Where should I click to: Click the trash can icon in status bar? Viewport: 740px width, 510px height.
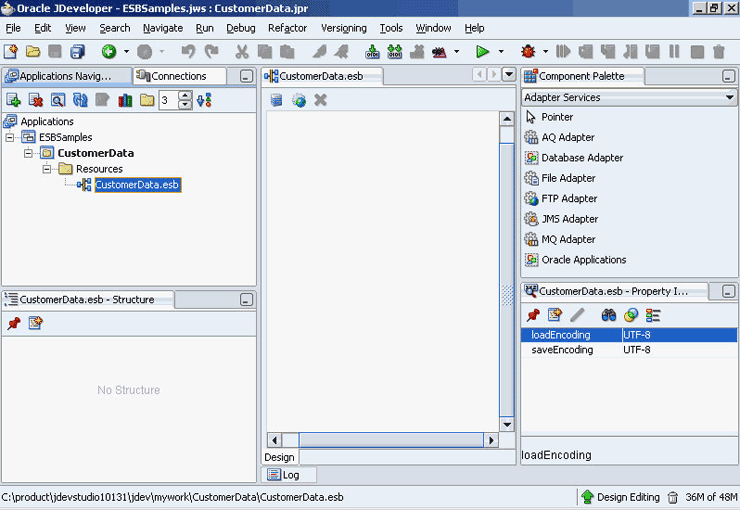click(673, 497)
